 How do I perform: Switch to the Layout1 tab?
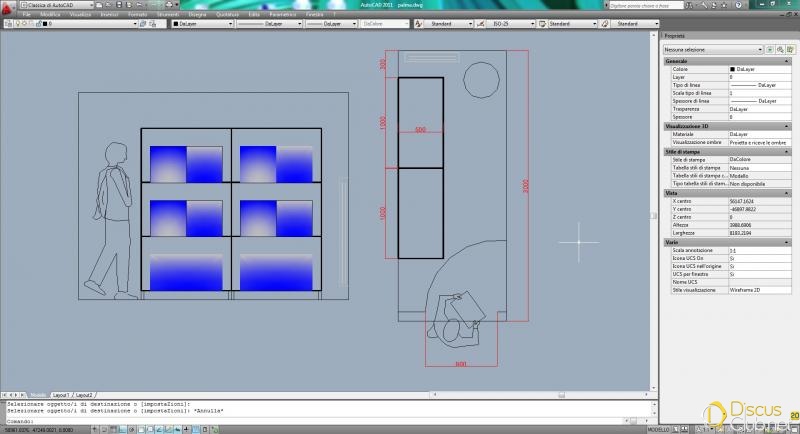(x=61, y=395)
